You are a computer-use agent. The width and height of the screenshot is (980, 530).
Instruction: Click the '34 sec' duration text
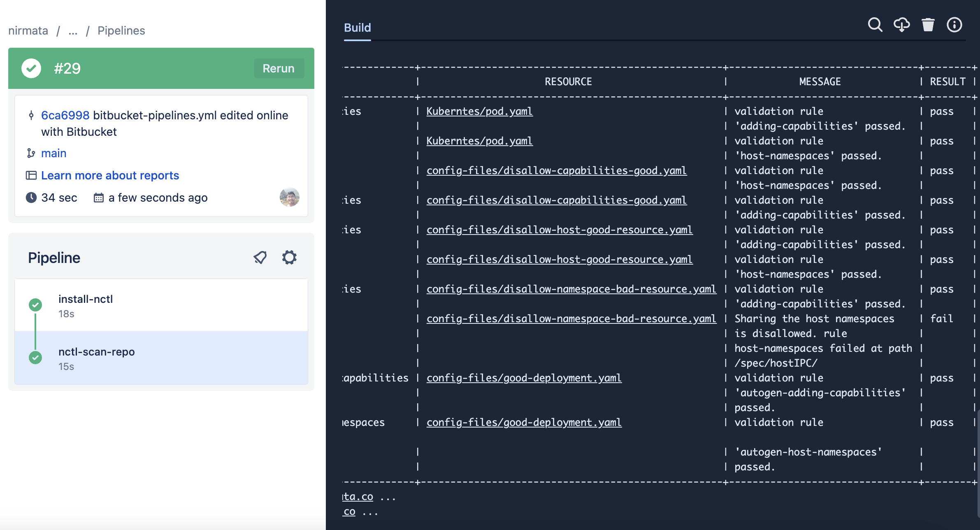pyautogui.click(x=59, y=198)
